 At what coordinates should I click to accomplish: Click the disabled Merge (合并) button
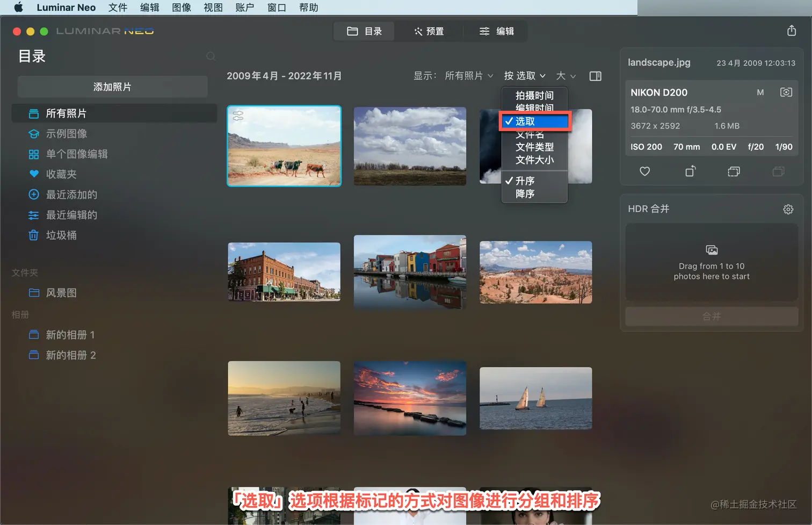pos(712,317)
